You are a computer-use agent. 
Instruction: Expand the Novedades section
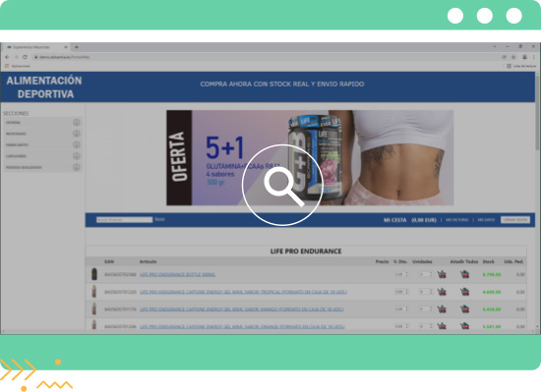tap(77, 134)
